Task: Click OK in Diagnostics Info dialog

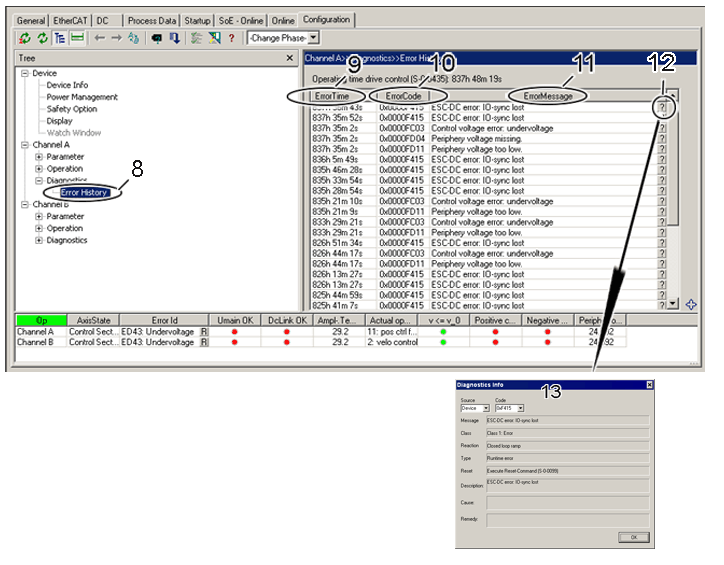Action: coord(632,537)
